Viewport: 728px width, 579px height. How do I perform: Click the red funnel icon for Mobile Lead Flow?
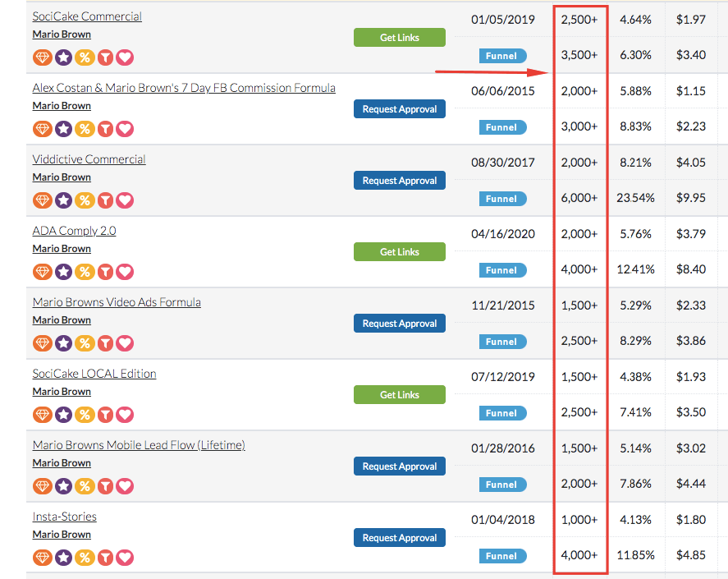coord(106,486)
